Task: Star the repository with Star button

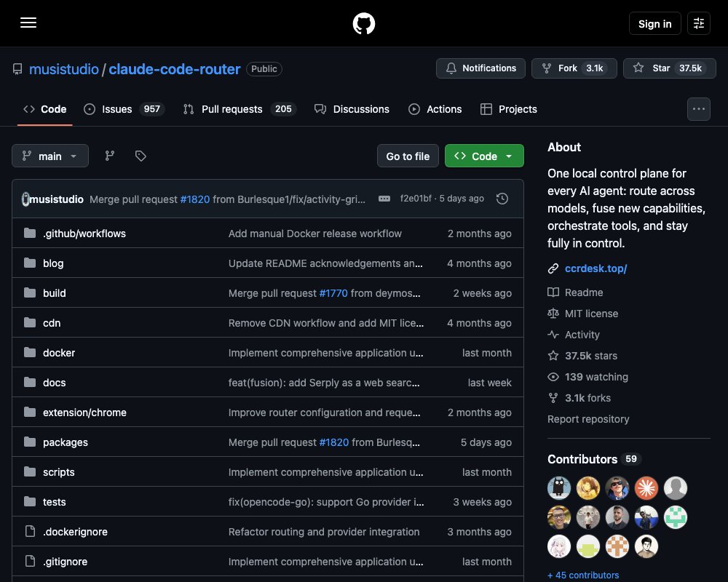Action: tap(669, 68)
